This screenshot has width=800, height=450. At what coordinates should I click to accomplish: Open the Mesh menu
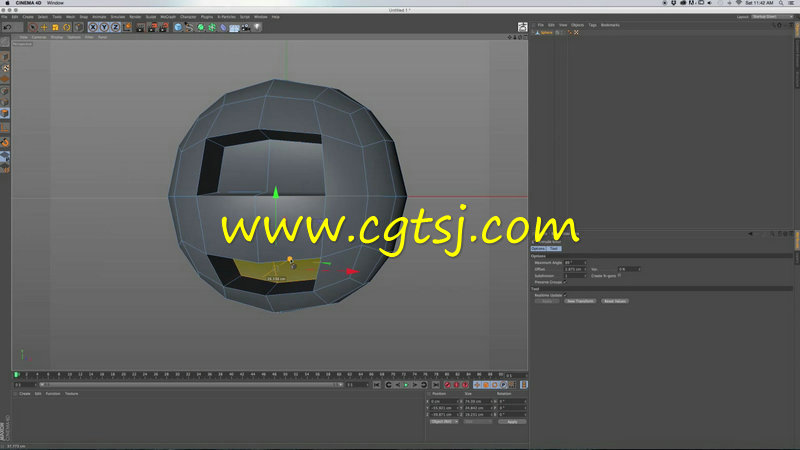click(x=70, y=17)
